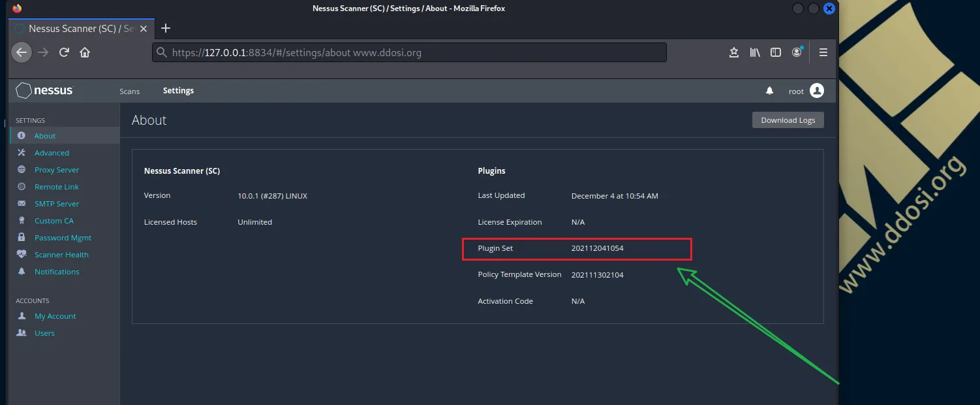Open Password Mgmt settings
The height and width of the screenshot is (405, 980).
click(65, 238)
